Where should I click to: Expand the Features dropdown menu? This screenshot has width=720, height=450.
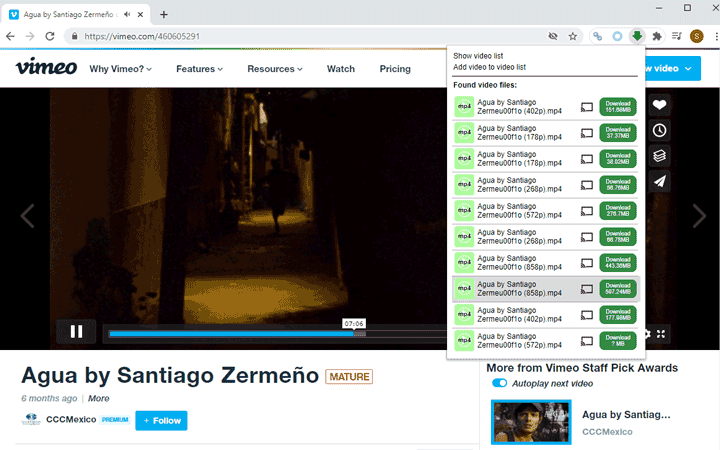click(x=199, y=69)
